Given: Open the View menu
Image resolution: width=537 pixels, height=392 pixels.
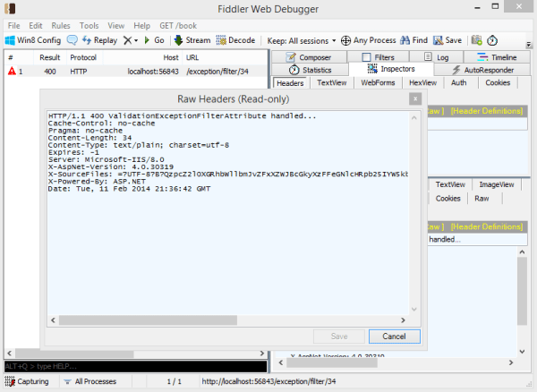Looking at the screenshot, I should [x=116, y=26].
